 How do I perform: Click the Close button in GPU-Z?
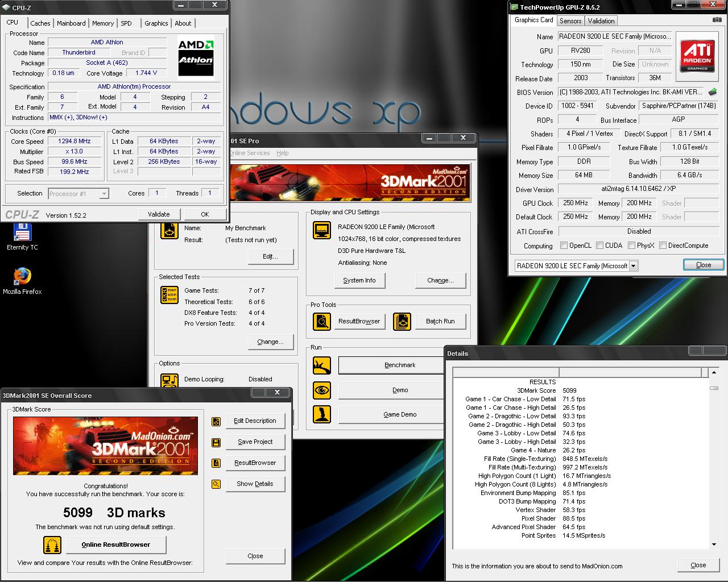coord(704,265)
